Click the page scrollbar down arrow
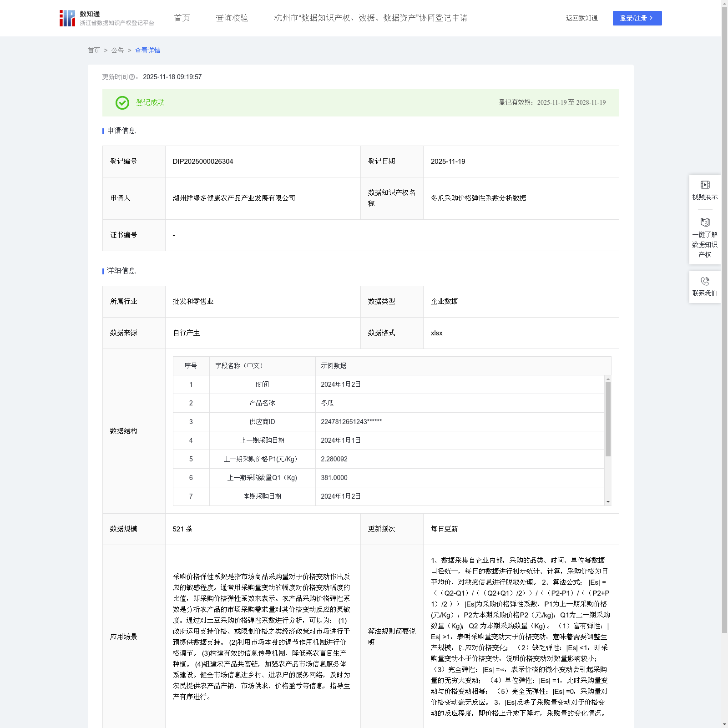This screenshot has height=728, width=728. (724, 724)
